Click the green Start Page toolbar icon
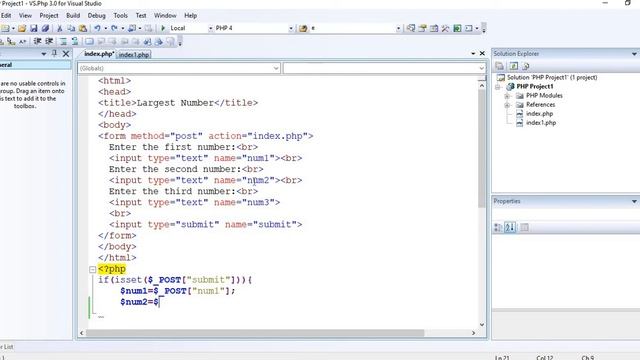The width and height of the screenshot is (640, 360). (x=457, y=28)
